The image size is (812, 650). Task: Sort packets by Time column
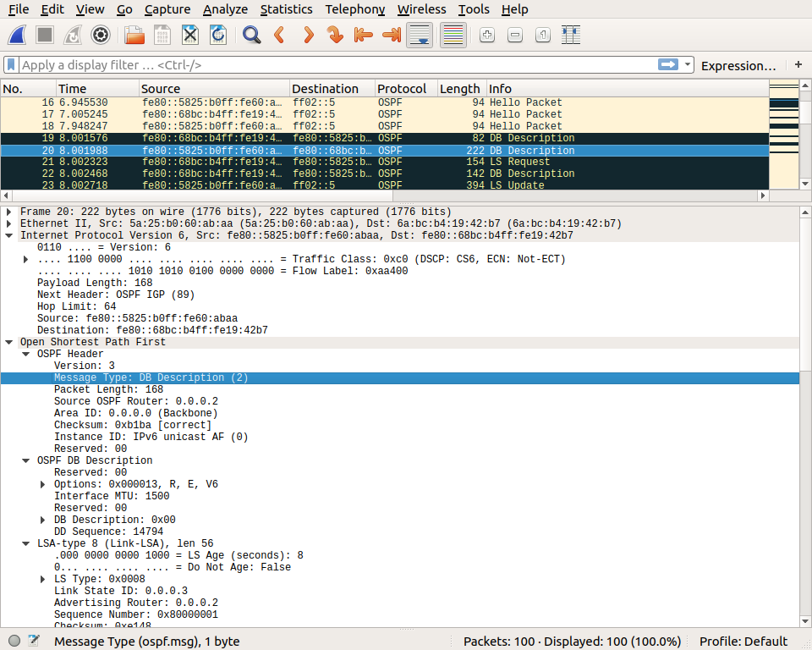pyautogui.click(x=97, y=89)
